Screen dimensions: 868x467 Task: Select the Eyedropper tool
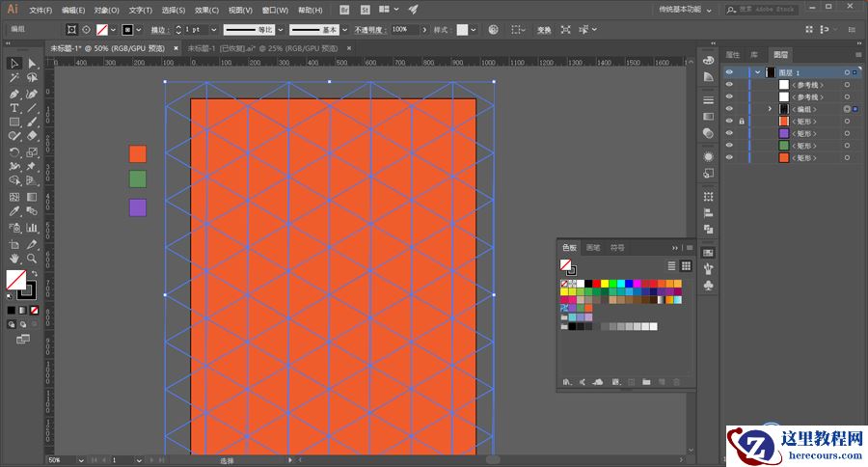14,211
